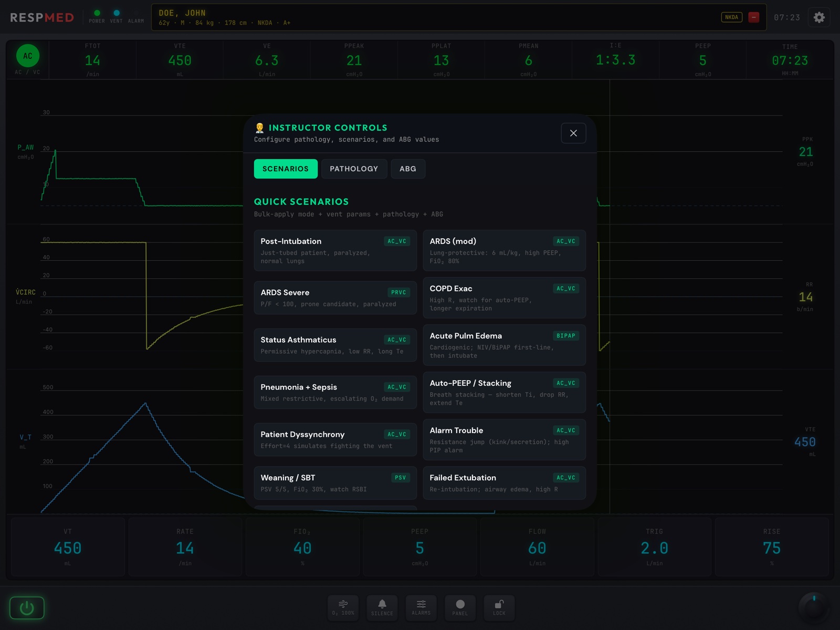840x630 pixels.
Task: Apply the ARDS (mod) scenario
Action: (x=504, y=250)
